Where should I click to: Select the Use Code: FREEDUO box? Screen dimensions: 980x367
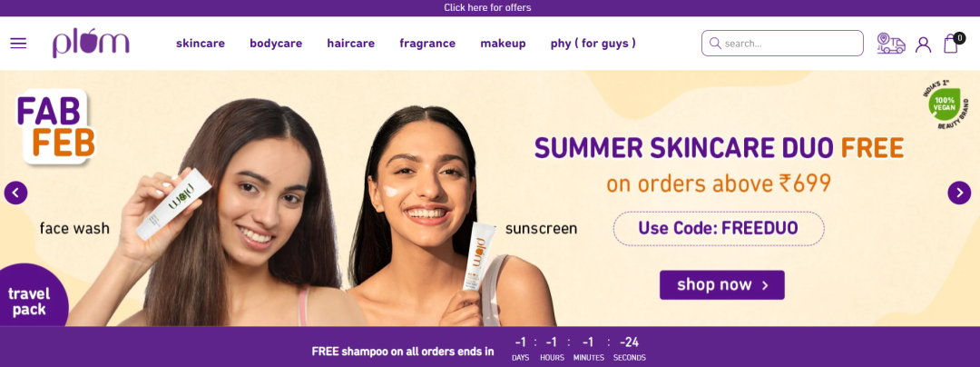pos(719,228)
